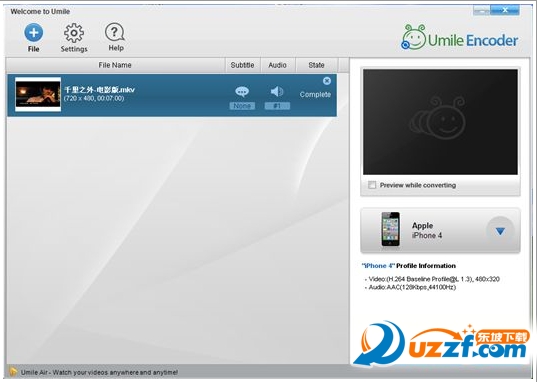This screenshot has height=382, width=537.
Task: Enable Preview while converting checkbox
Action: tap(372, 185)
